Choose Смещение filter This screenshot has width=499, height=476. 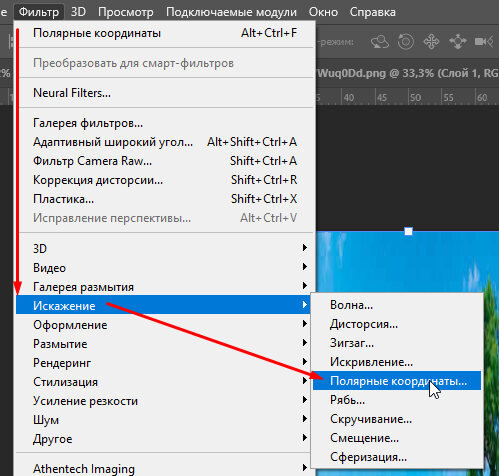[397, 438]
